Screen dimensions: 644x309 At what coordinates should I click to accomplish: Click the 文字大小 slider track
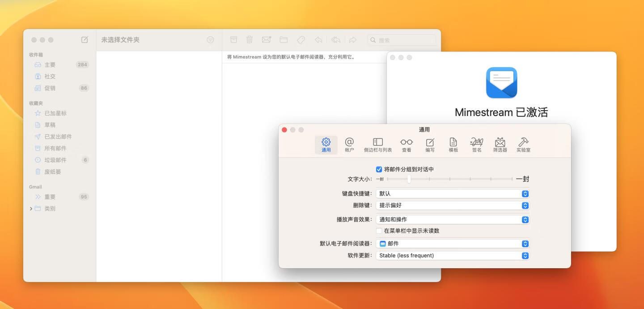click(x=449, y=179)
